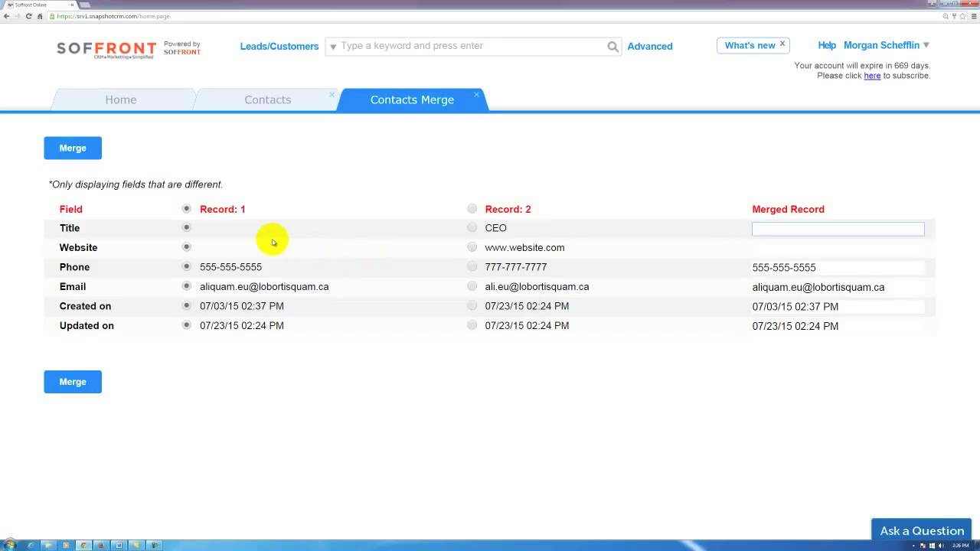Click the saved password key icon

[x=954, y=16]
